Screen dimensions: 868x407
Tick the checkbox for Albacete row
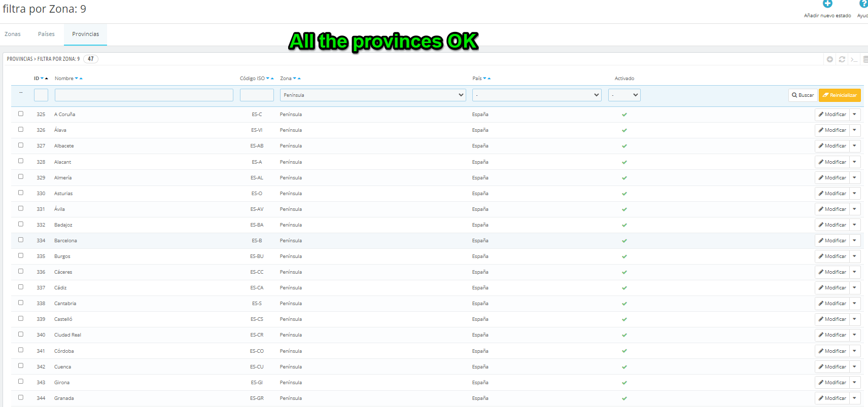(21, 145)
